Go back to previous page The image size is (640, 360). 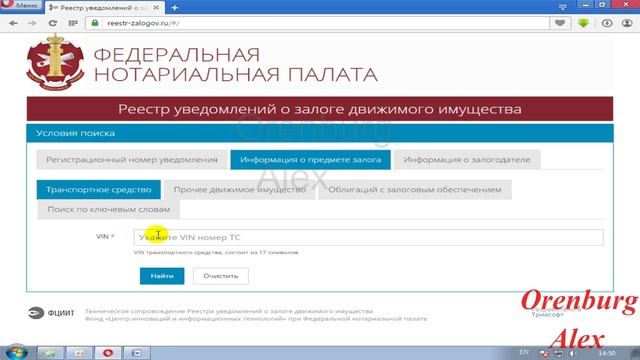(x=13, y=23)
